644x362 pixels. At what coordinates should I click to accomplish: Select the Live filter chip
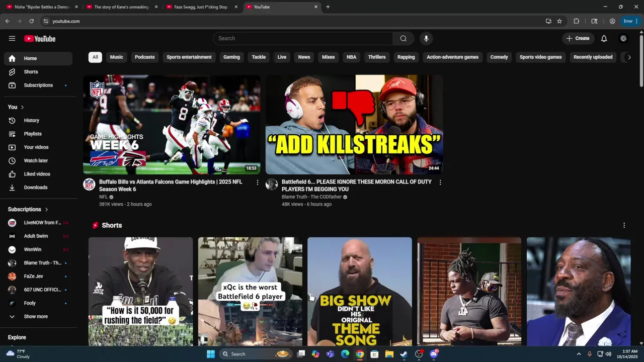click(x=282, y=57)
